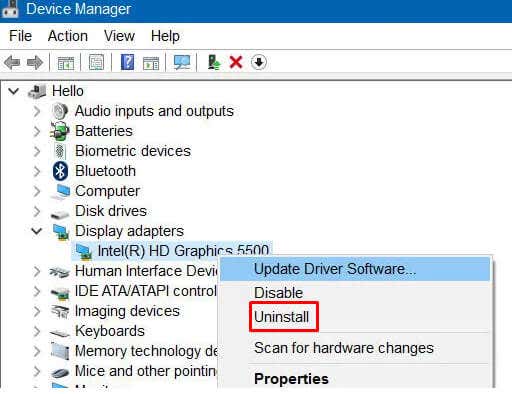Select Uninstall from the context menu
This screenshot has width=512, height=394.
pos(281,317)
